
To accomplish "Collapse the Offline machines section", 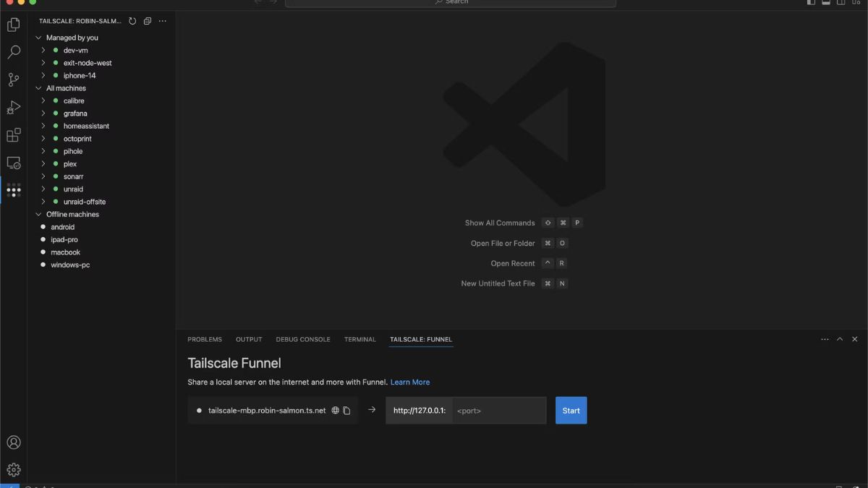I will [x=38, y=215].
